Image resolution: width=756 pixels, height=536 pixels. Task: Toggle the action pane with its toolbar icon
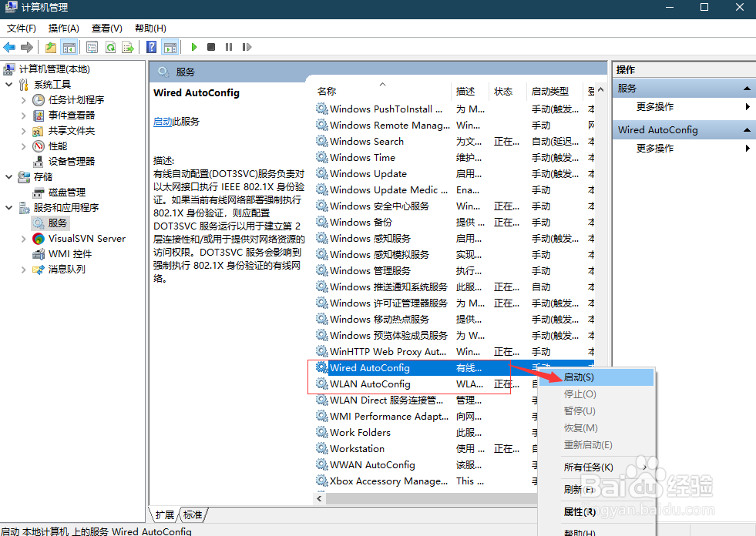(x=170, y=47)
